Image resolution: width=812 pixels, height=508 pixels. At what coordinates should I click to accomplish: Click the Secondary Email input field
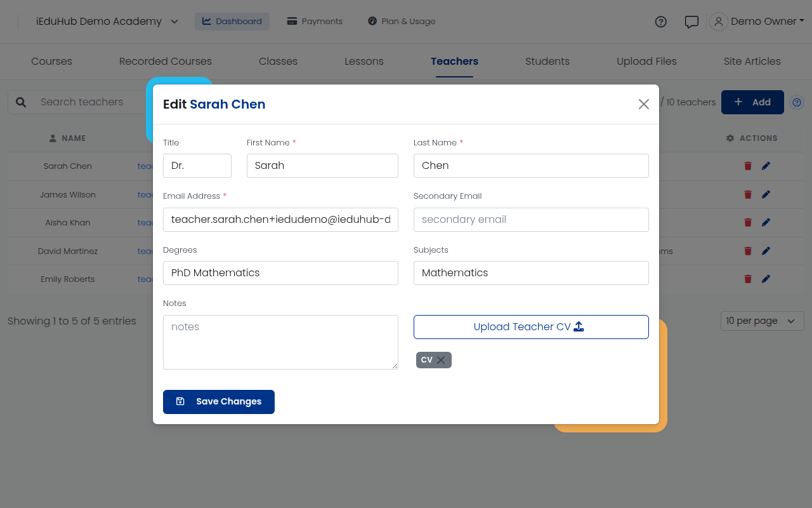pos(531,220)
